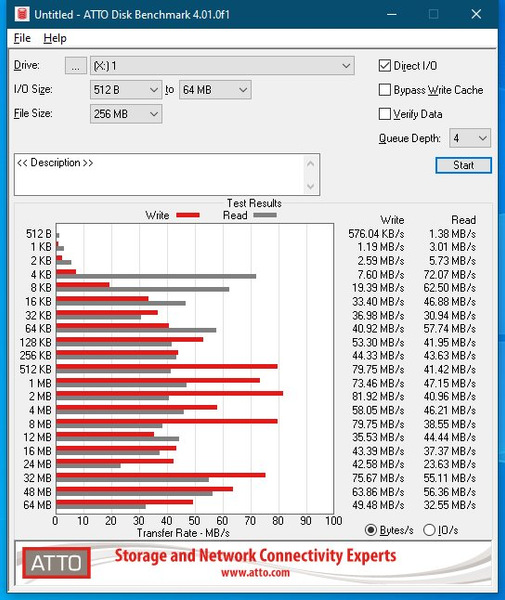The width and height of the screenshot is (505, 600).
Task: Click the Test Results heading
Action: point(254,203)
